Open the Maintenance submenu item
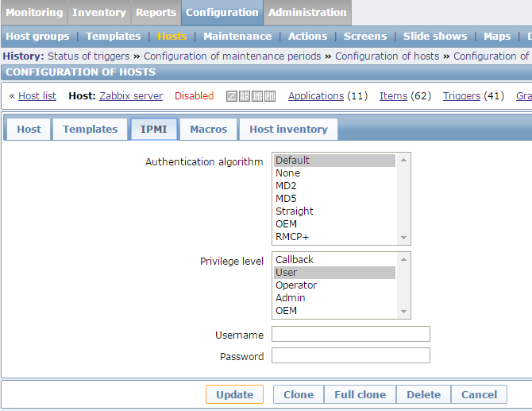Image resolution: width=532 pixels, height=411 pixels. pyautogui.click(x=237, y=36)
